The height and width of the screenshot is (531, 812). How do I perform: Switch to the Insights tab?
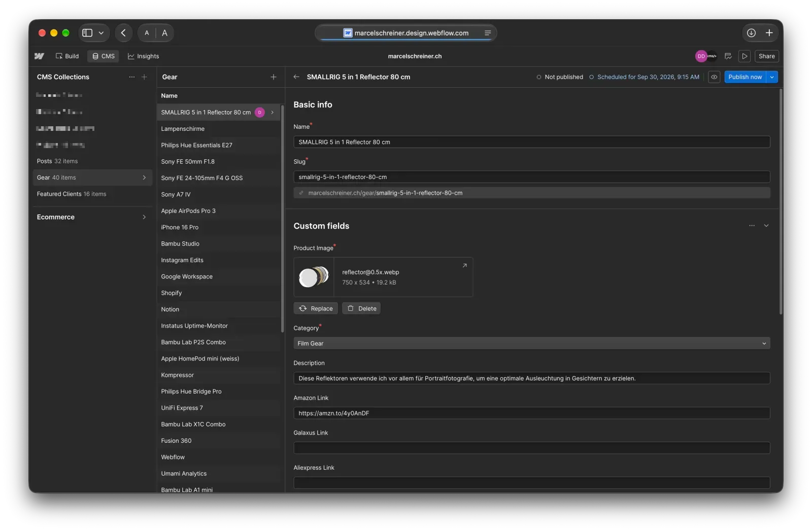pyautogui.click(x=143, y=56)
